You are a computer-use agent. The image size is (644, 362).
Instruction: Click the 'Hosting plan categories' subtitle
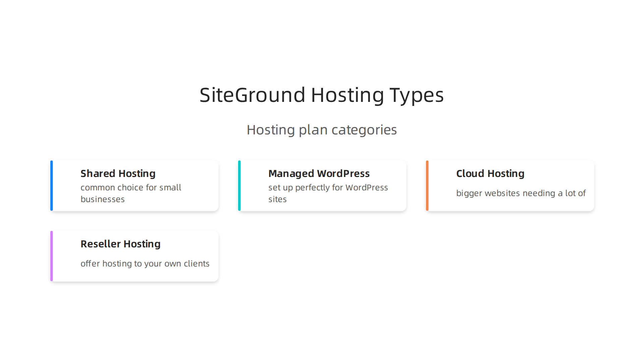322,130
